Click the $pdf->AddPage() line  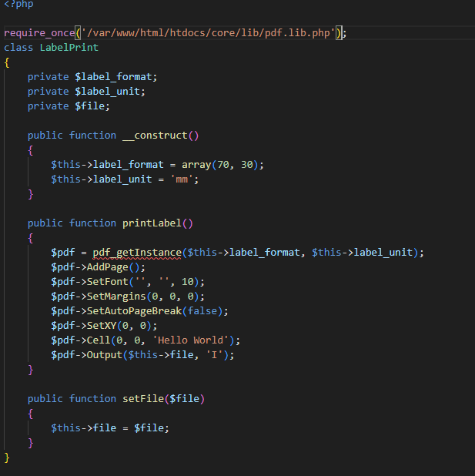(x=99, y=267)
